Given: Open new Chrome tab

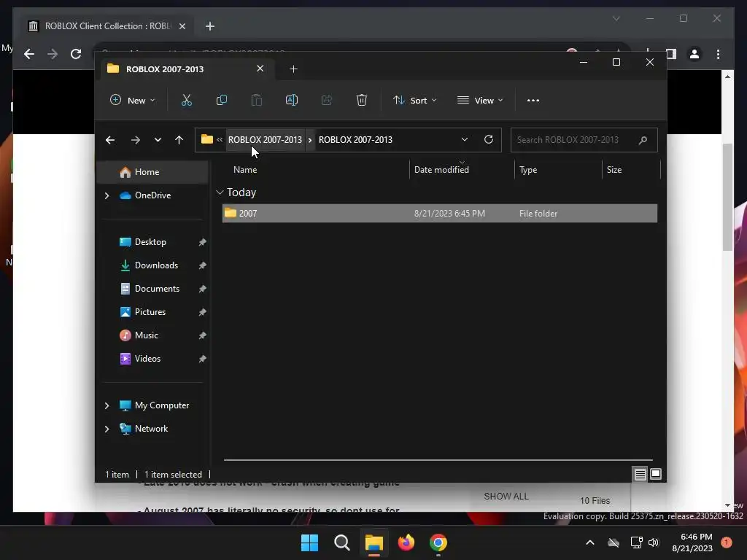Looking at the screenshot, I should coord(210,27).
